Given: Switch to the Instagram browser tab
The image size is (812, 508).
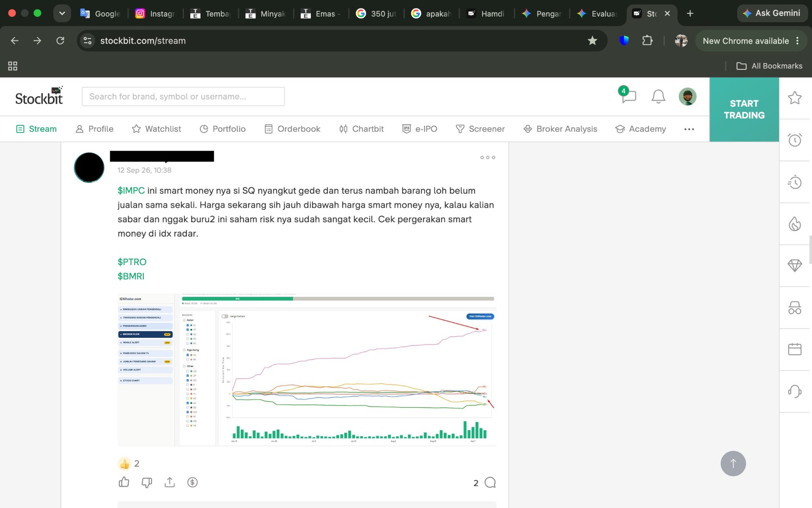Looking at the screenshot, I should [x=155, y=14].
